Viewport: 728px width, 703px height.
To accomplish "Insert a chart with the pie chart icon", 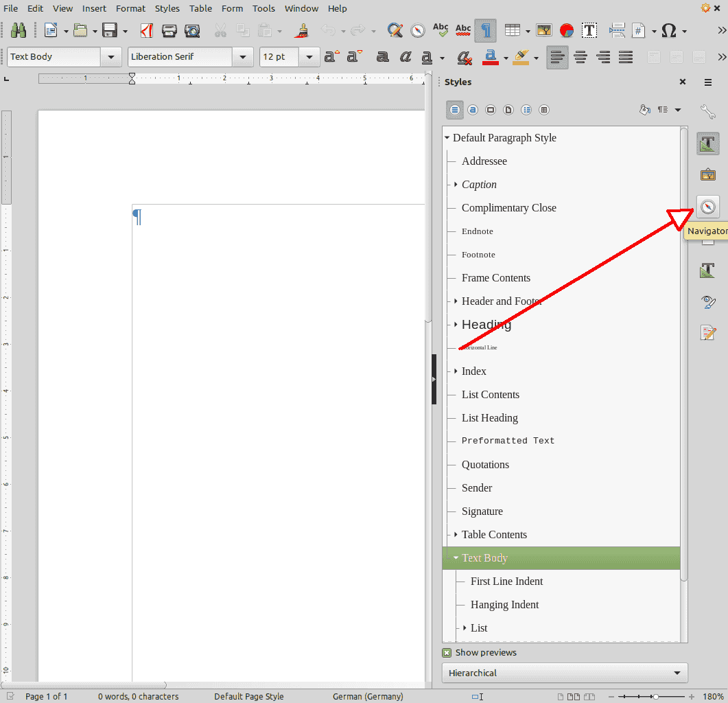I will tap(567, 31).
